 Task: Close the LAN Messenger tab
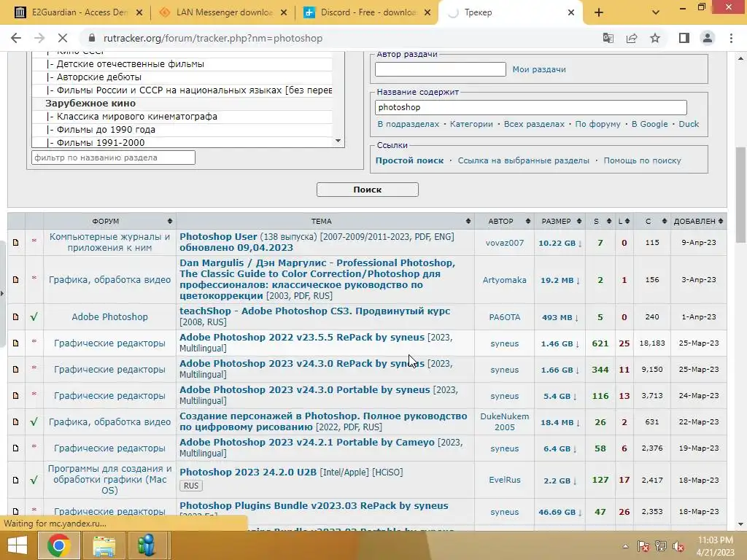[284, 13]
